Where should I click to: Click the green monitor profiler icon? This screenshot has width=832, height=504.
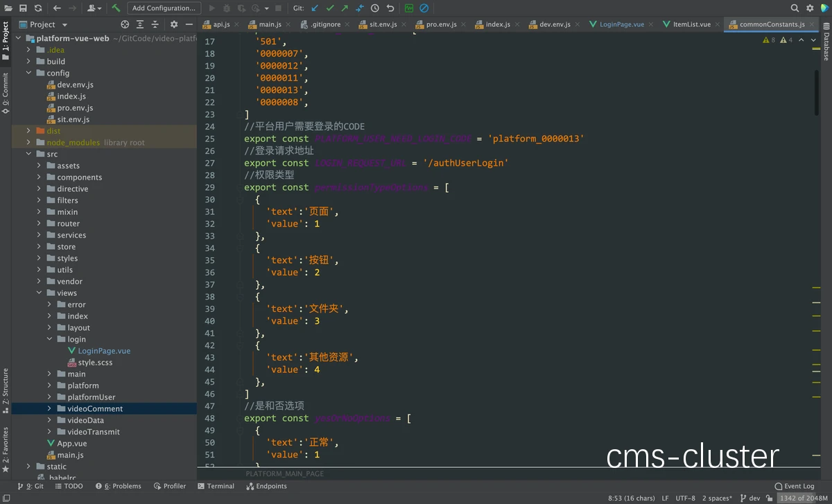[x=409, y=8]
